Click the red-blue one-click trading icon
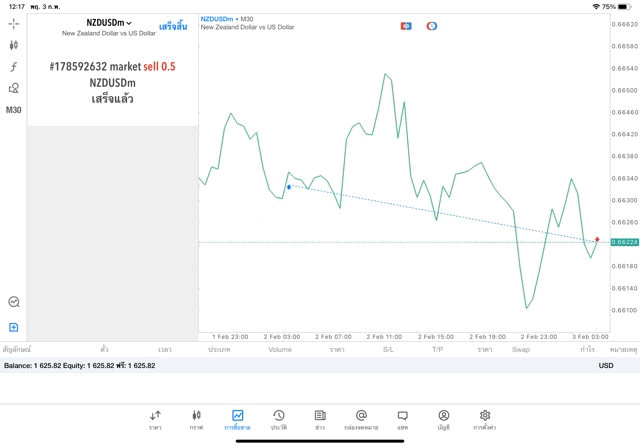Viewport: 640px width, 447px height. point(406,26)
